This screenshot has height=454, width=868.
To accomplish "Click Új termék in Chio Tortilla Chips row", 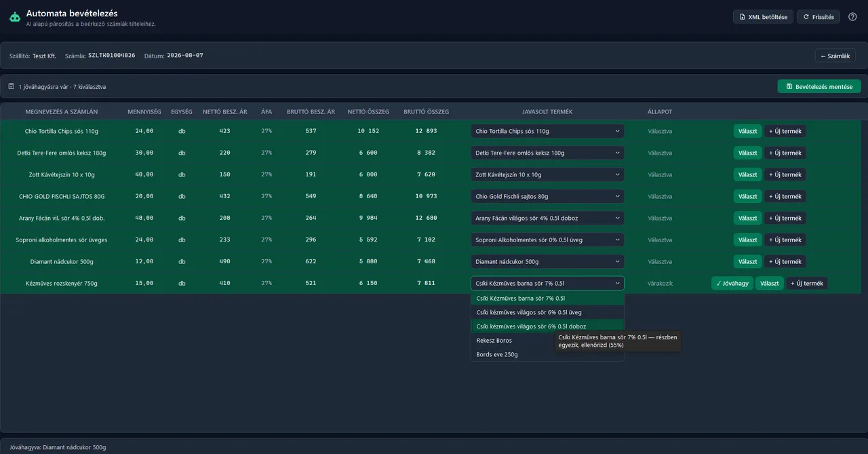I will (x=785, y=131).
